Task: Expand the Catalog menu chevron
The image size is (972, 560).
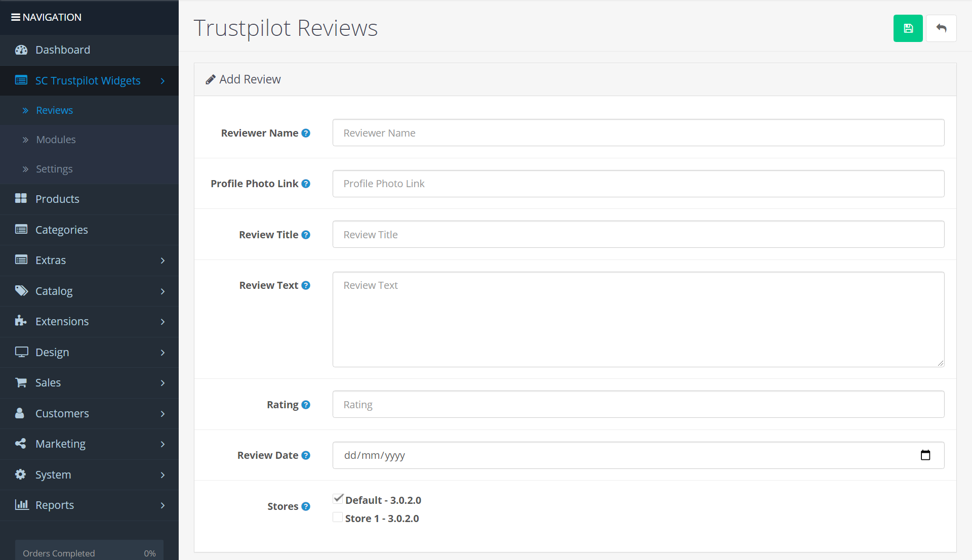Action: (x=163, y=291)
